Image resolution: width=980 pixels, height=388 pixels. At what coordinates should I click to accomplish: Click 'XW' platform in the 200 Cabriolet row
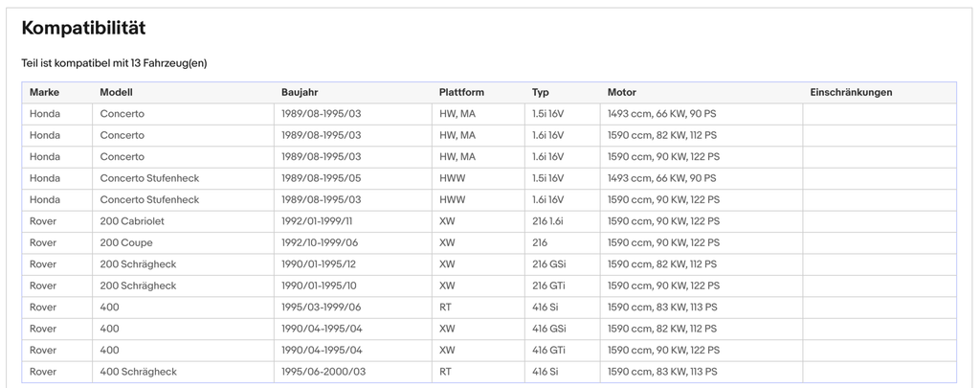coord(447,221)
